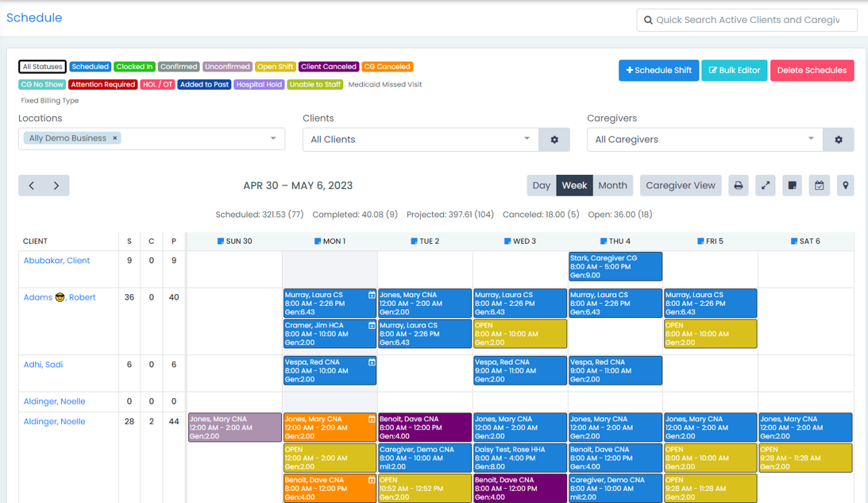Image resolution: width=868 pixels, height=503 pixels.
Task: Click the print schedule icon
Action: tap(739, 185)
